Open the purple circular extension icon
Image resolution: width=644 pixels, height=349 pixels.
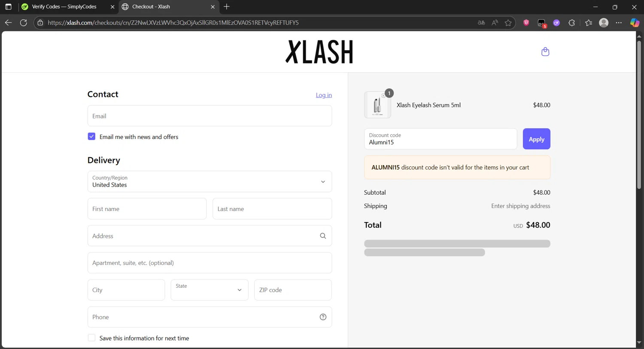pyautogui.click(x=556, y=23)
